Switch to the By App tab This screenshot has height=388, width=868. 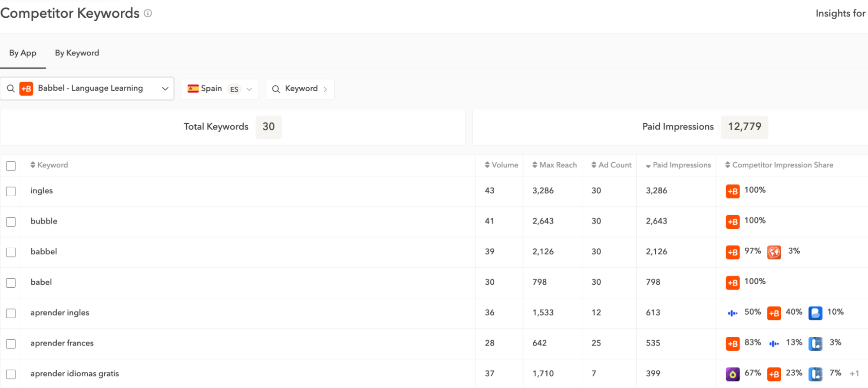click(x=23, y=53)
